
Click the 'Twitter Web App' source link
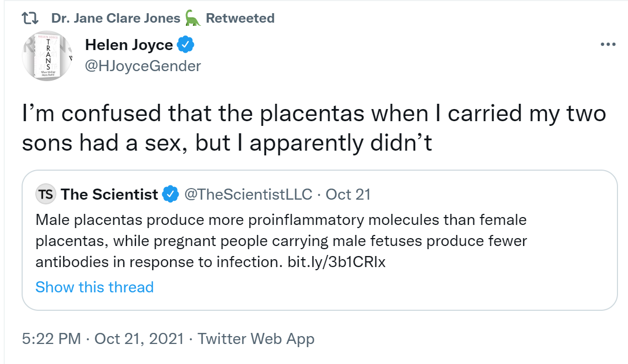click(x=256, y=339)
